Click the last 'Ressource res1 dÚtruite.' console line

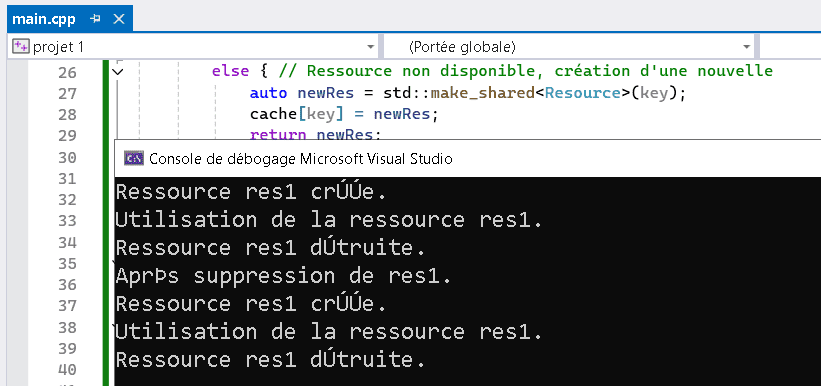(x=271, y=360)
